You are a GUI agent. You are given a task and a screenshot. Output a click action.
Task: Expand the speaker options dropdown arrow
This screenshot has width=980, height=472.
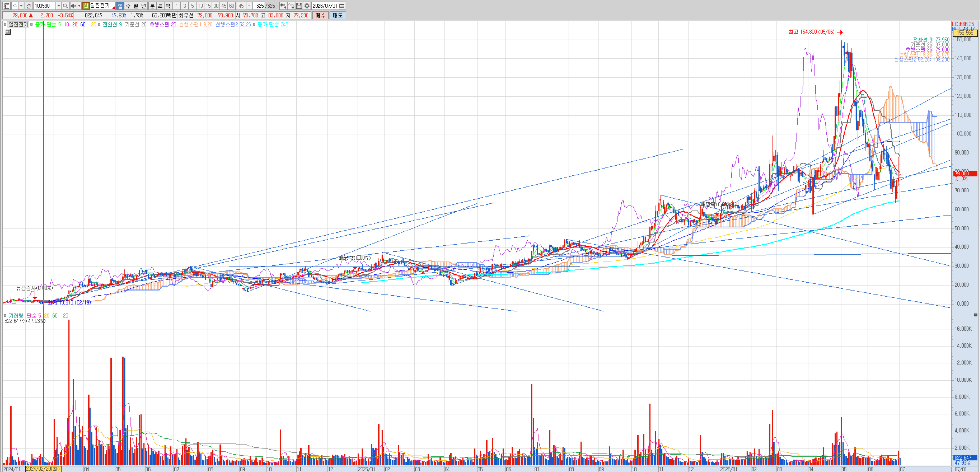79,6
